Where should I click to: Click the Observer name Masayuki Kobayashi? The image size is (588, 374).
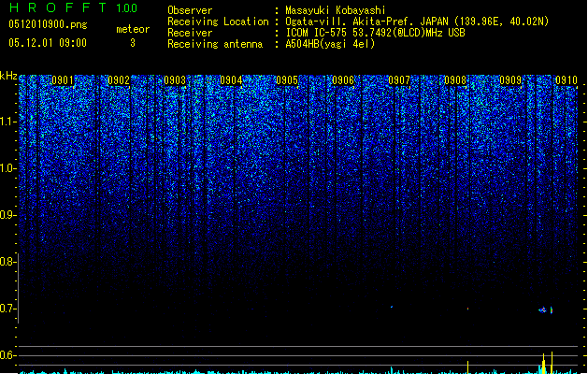336,10
